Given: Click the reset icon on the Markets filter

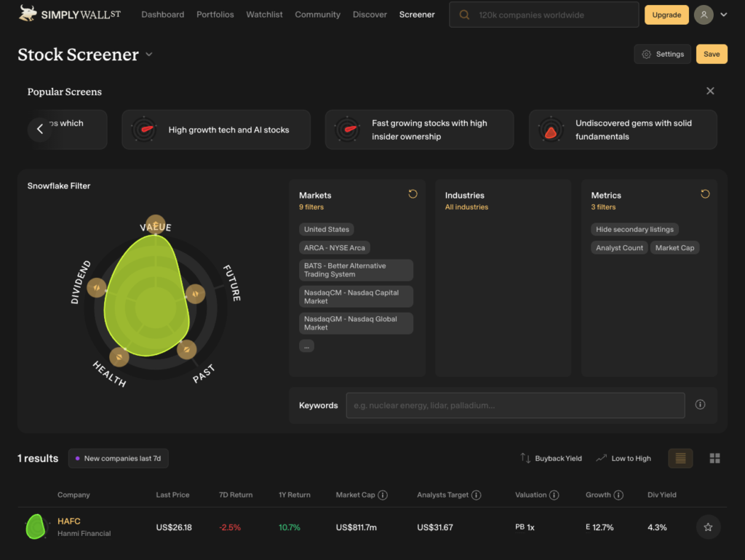Looking at the screenshot, I should (413, 194).
